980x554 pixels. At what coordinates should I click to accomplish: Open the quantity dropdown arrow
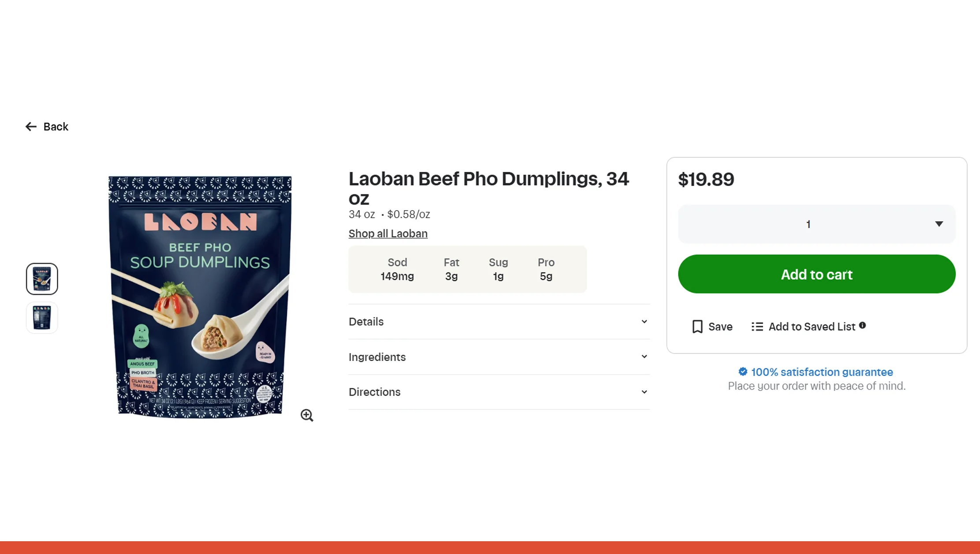click(939, 224)
